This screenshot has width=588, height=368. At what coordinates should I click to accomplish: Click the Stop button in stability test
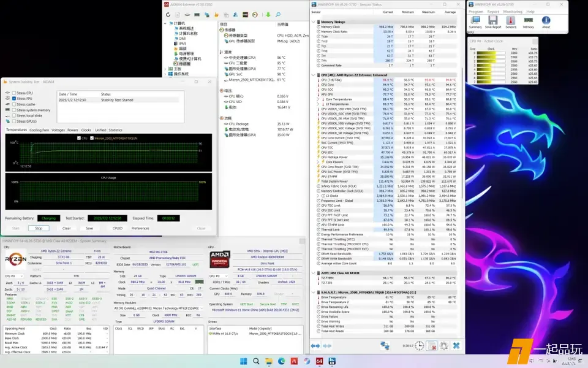pyautogui.click(x=39, y=228)
